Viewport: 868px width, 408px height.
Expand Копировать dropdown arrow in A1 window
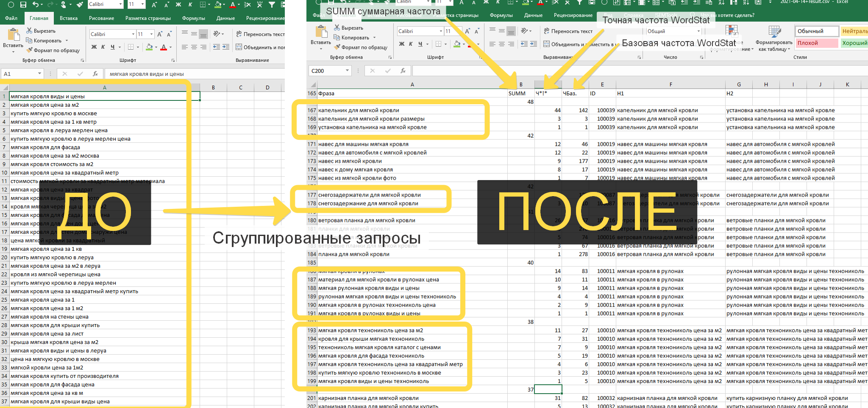tap(66, 41)
